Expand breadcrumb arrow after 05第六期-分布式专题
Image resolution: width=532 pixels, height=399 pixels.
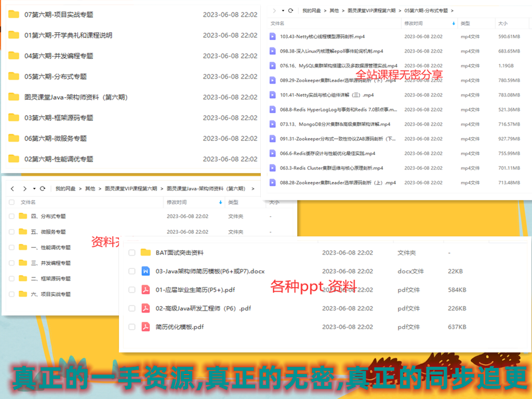(x=452, y=10)
